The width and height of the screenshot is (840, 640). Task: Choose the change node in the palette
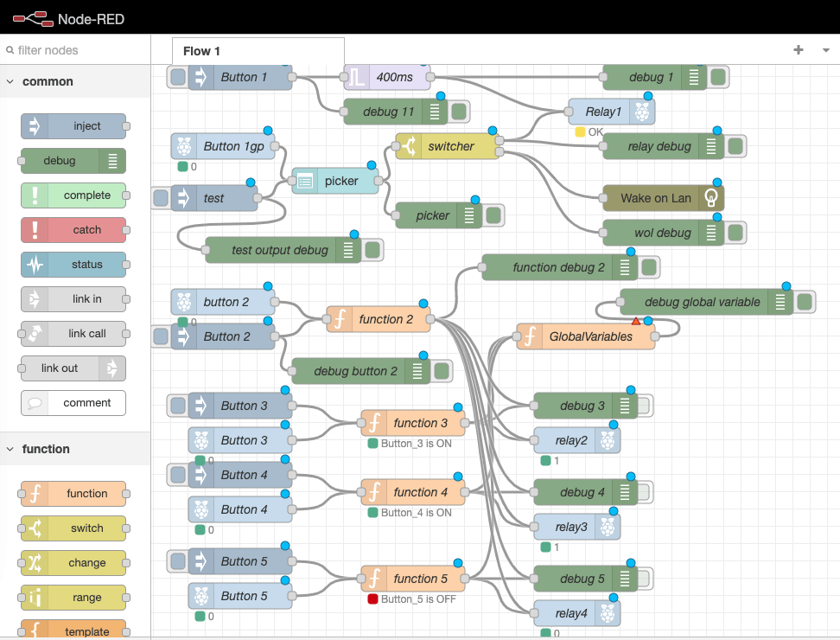tap(73, 563)
